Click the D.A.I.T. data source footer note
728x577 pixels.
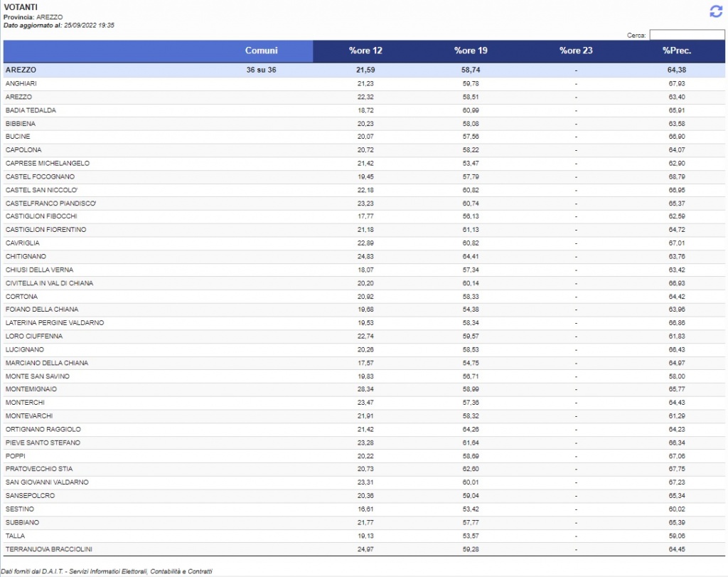[107, 571]
